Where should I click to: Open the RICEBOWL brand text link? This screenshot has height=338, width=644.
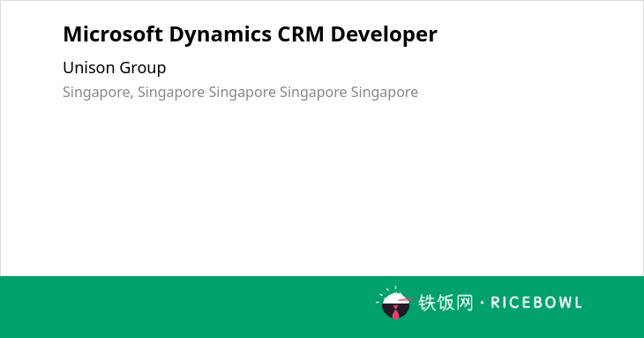pos(536,303)
